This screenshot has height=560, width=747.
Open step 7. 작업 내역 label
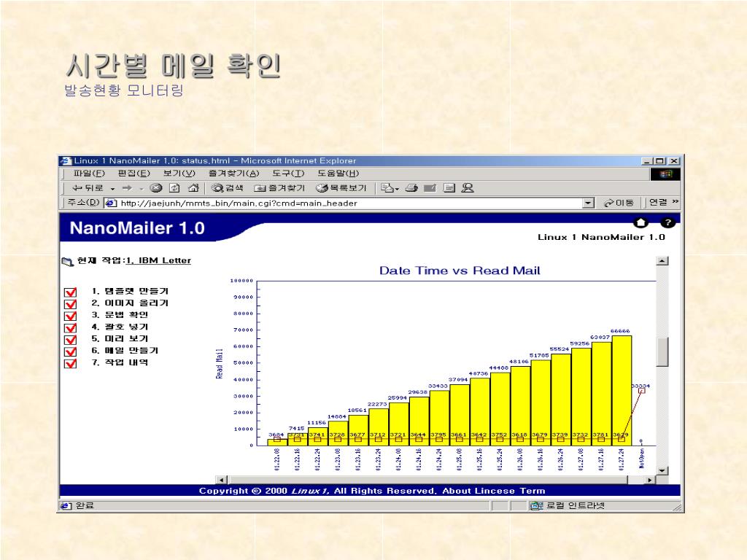(x=120, y=362)
